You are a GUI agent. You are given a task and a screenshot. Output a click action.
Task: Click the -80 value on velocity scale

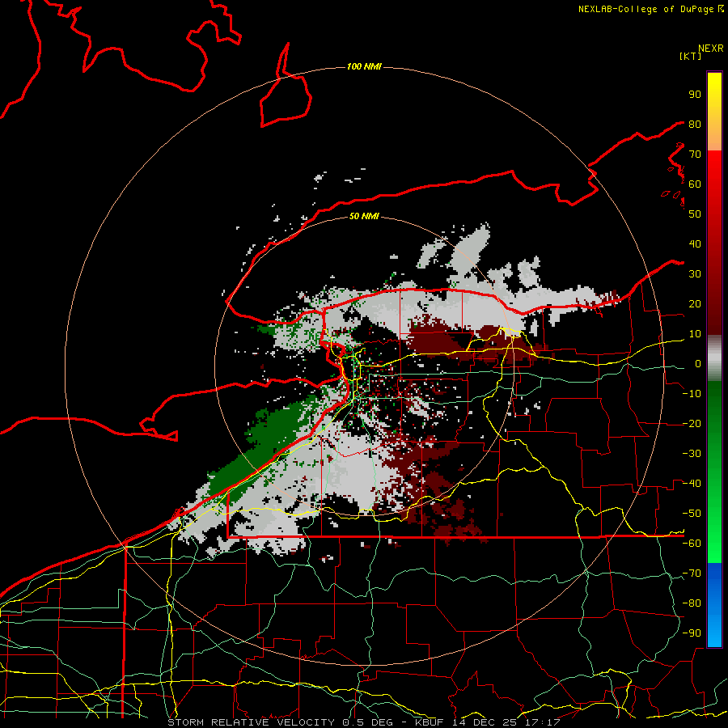[692, 603]
